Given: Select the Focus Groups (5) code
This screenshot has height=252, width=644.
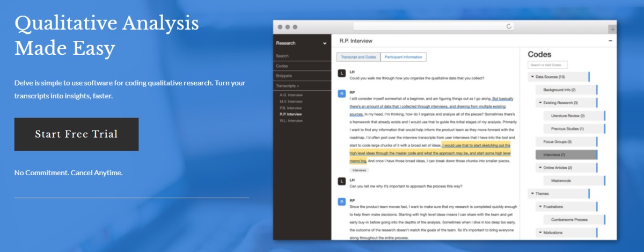Looking at the screenshot, I should pos(566,142).
